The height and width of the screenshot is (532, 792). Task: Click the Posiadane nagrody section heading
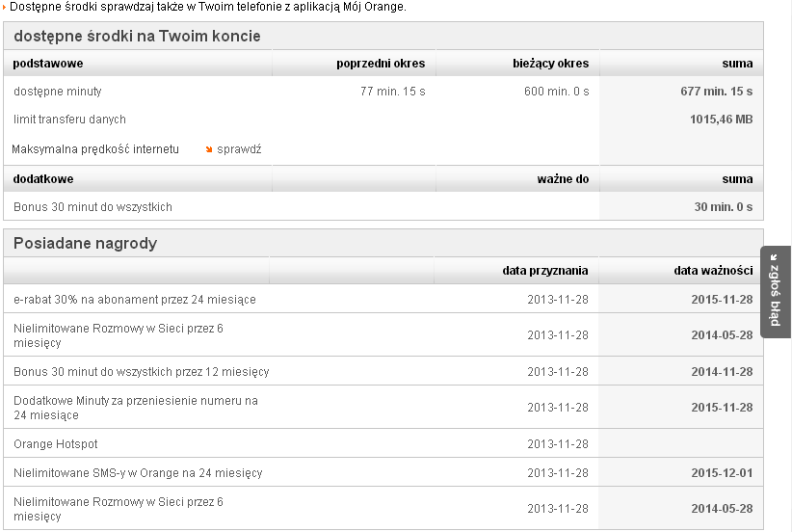click(85, 243)
